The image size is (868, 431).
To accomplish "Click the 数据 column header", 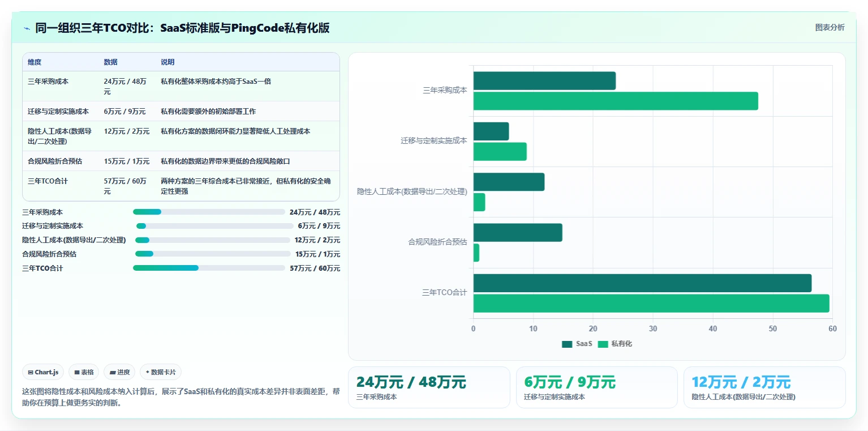I will coord(111,62).
